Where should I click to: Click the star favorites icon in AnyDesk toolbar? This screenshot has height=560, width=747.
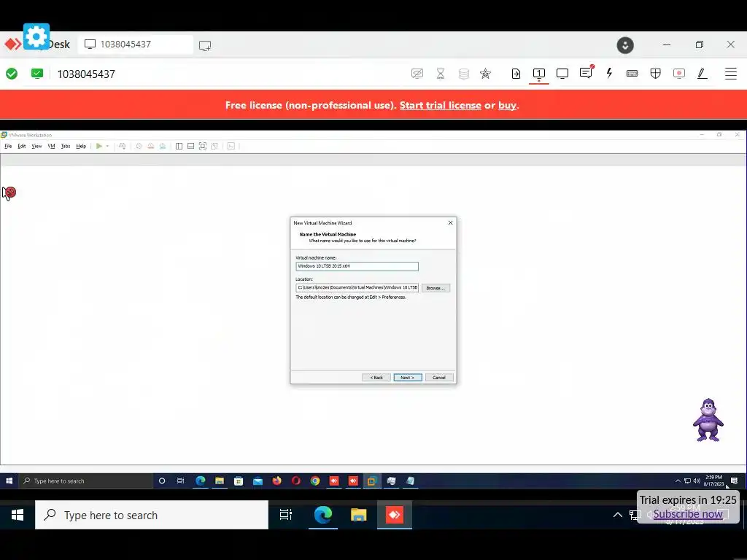485,74
